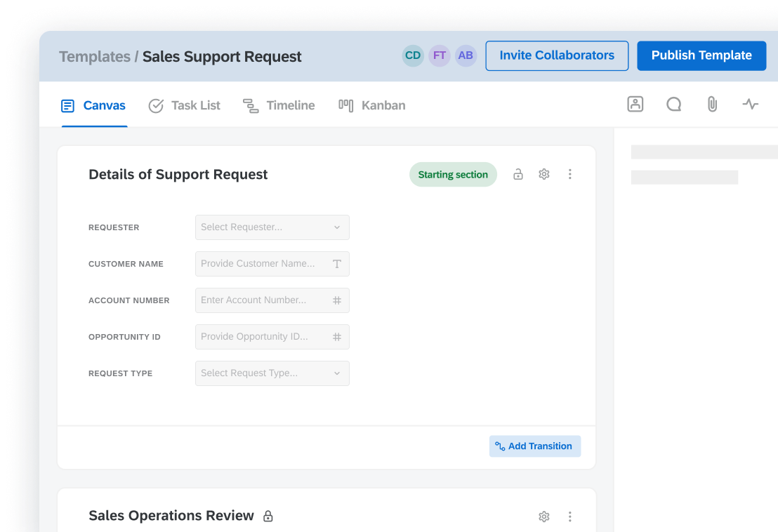Image resolution: width=778 pixels, height=532 pixels.
Task: Switch to the Task List tab
Action: 185,105
